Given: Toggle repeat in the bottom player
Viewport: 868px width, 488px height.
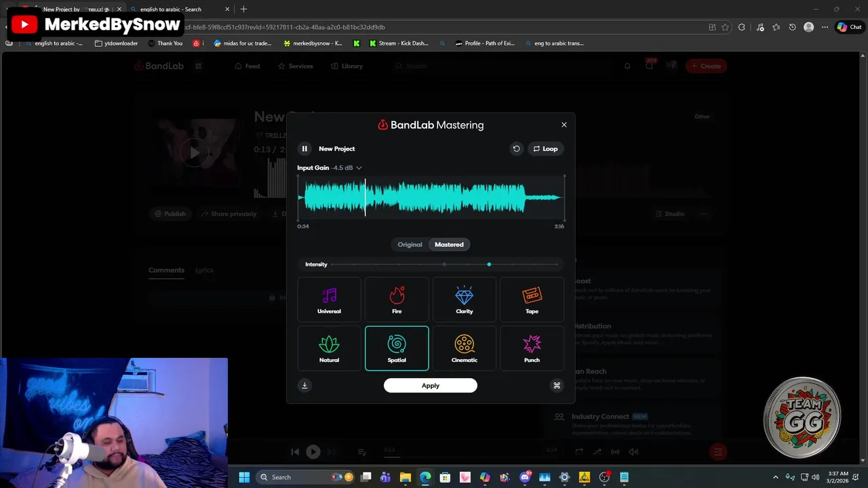Looking at the screenshot, I should click(x=578, y=451).
